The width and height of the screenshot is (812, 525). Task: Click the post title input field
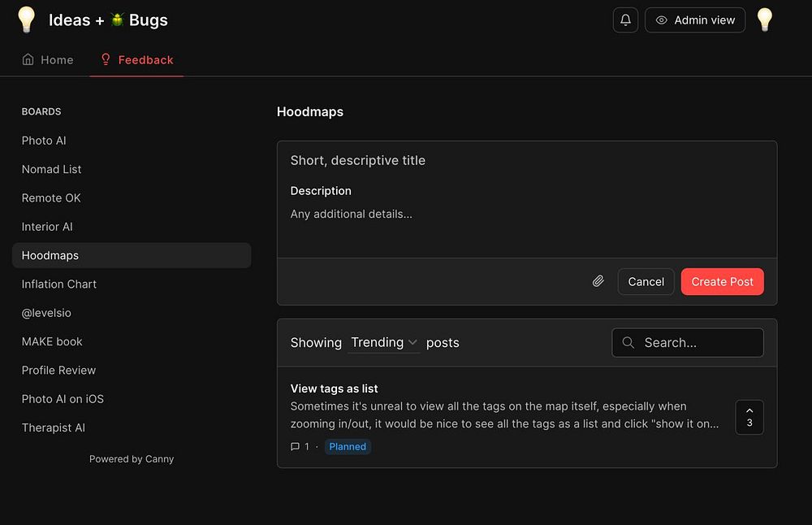click(x=526, y=161)
